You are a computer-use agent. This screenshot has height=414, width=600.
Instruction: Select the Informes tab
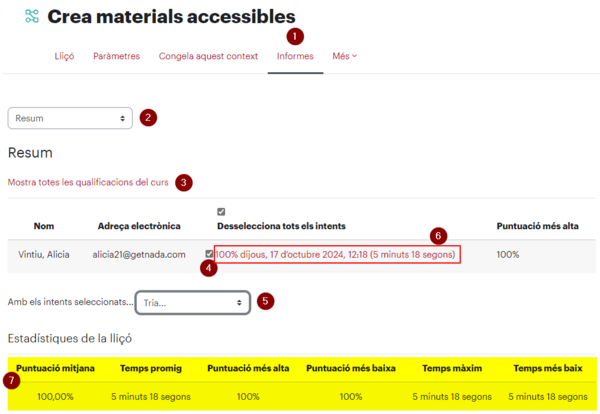[295, 56]
